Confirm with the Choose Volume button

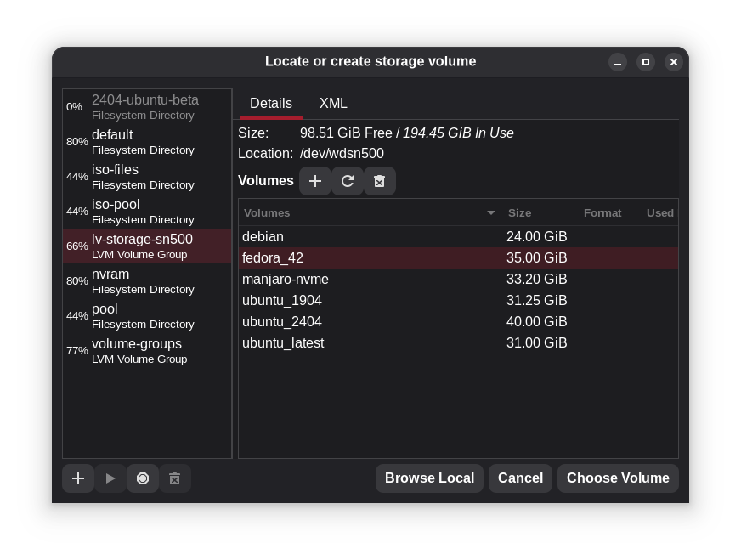coord(618,478)
